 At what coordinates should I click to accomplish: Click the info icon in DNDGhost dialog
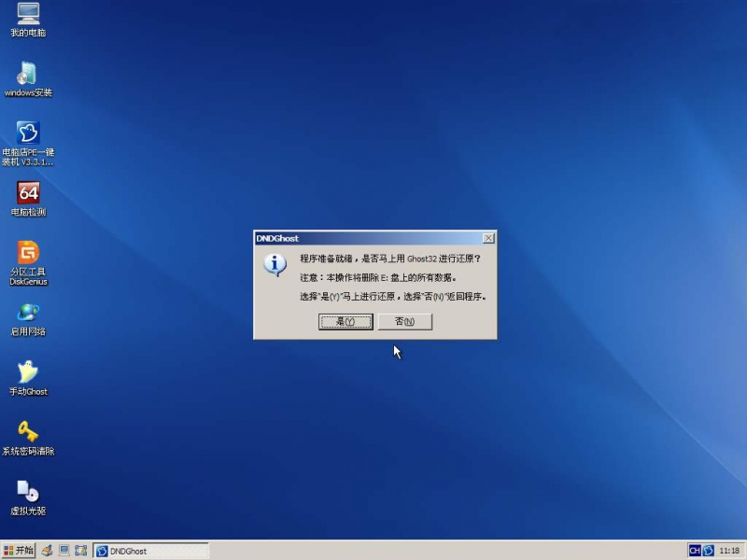[275, 265]
